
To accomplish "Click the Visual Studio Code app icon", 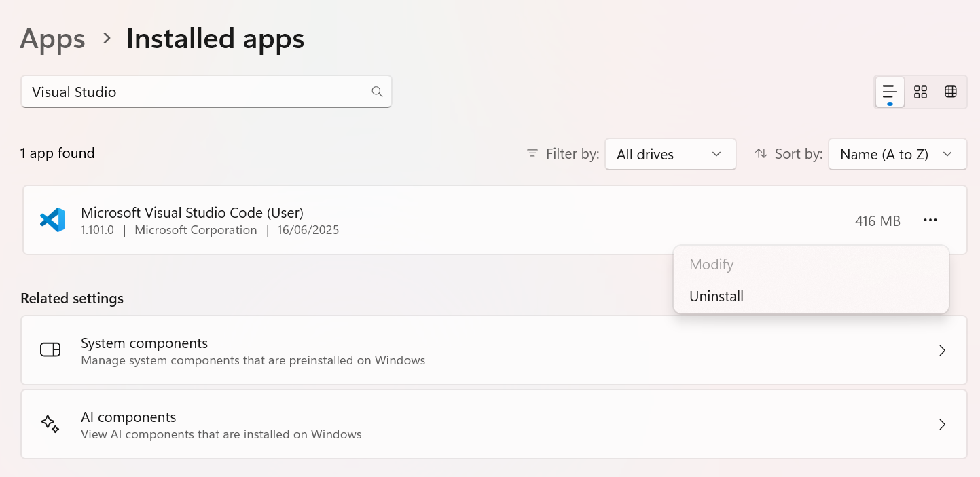I will click(x=52, y=220).
